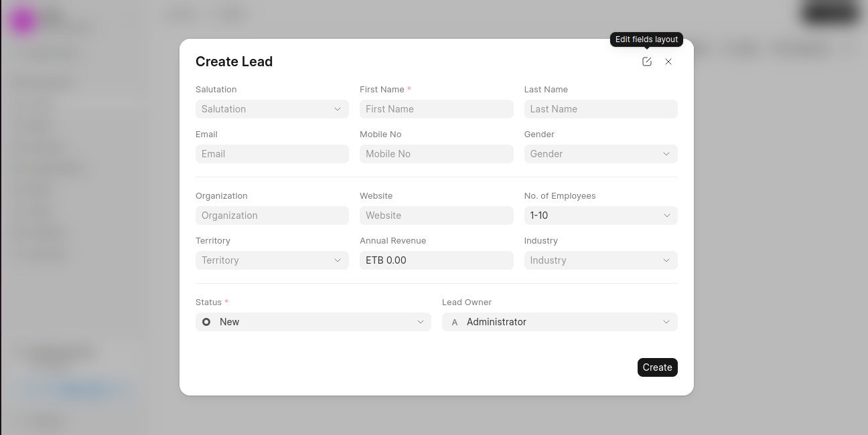This screenshot has width=868, height=435.
Task: Click the Create Lead form title
Action: (234, 62)
